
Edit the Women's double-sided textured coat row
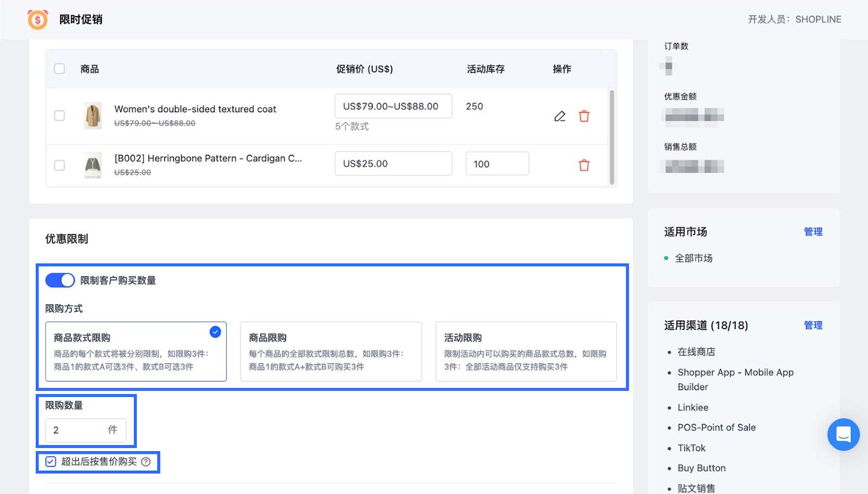(x=560, y=116)
